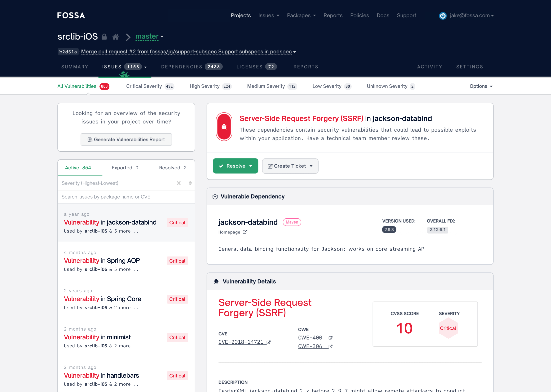Image resolution: width=551 pixels, height=392 pixels.
Task: Click the box icon beside Vulnerable Dependency
Action: (215, 197)
